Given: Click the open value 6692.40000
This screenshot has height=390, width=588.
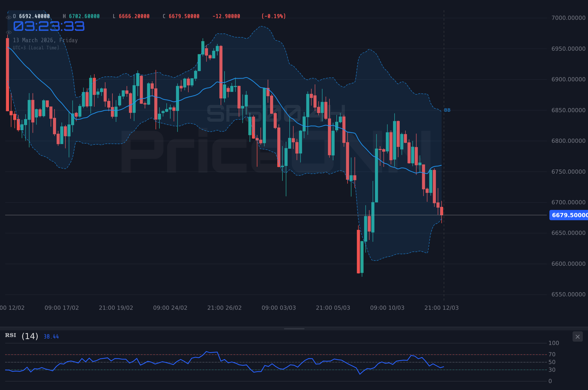Looking at the screenshot, I should (34, 16).
